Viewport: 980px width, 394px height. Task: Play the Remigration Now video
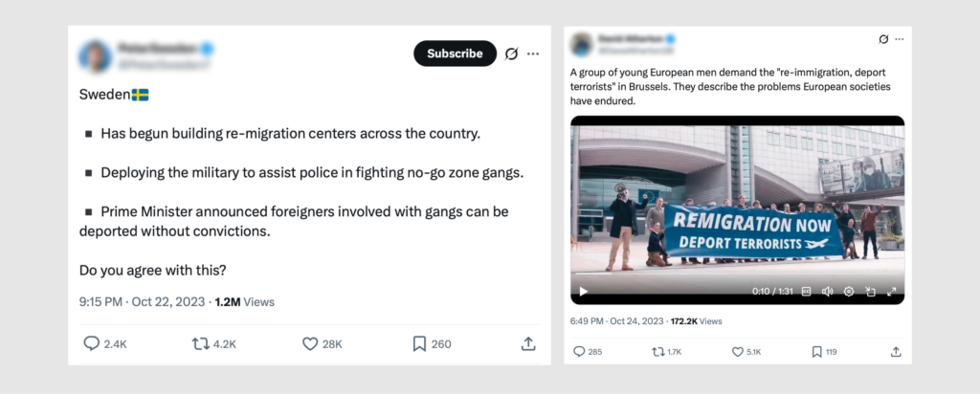[584, 292]
